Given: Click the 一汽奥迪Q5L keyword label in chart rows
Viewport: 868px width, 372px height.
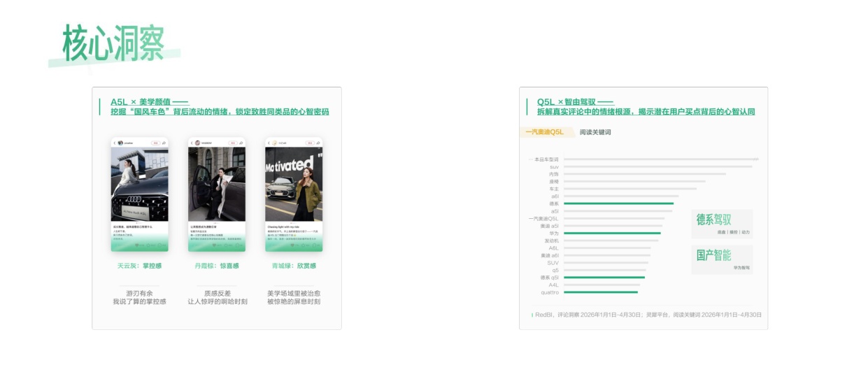Looking at the screenshot, I should pos(544,218).
